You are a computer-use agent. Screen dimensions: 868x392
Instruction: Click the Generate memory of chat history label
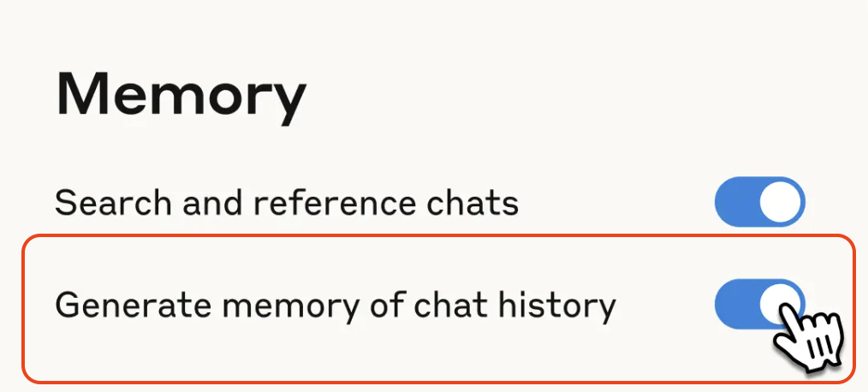tap(336, 306)
